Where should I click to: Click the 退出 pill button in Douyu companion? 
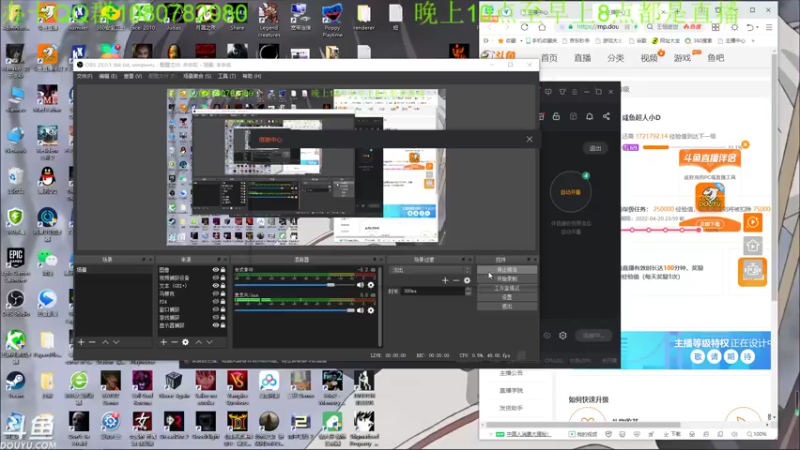pos(595,148)
